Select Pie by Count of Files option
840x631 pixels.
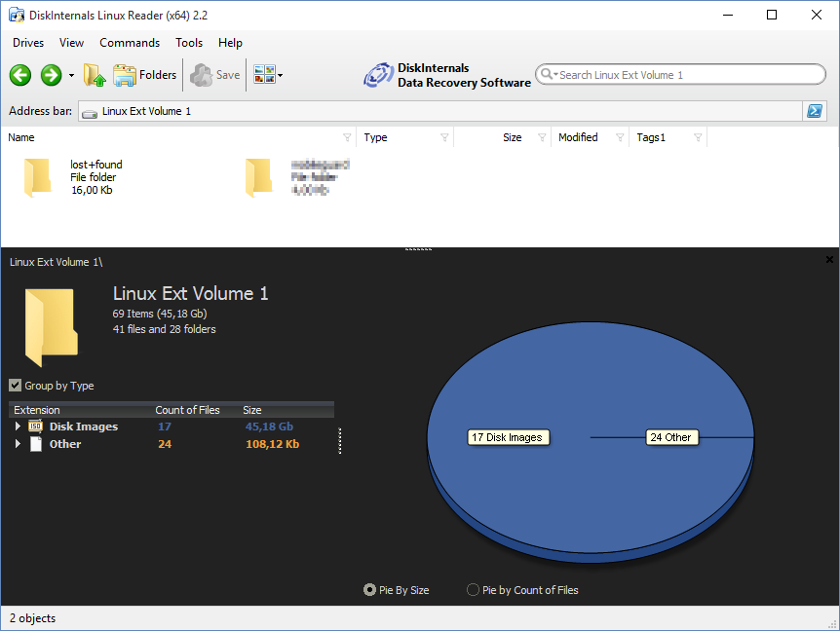tap(473, 590)
